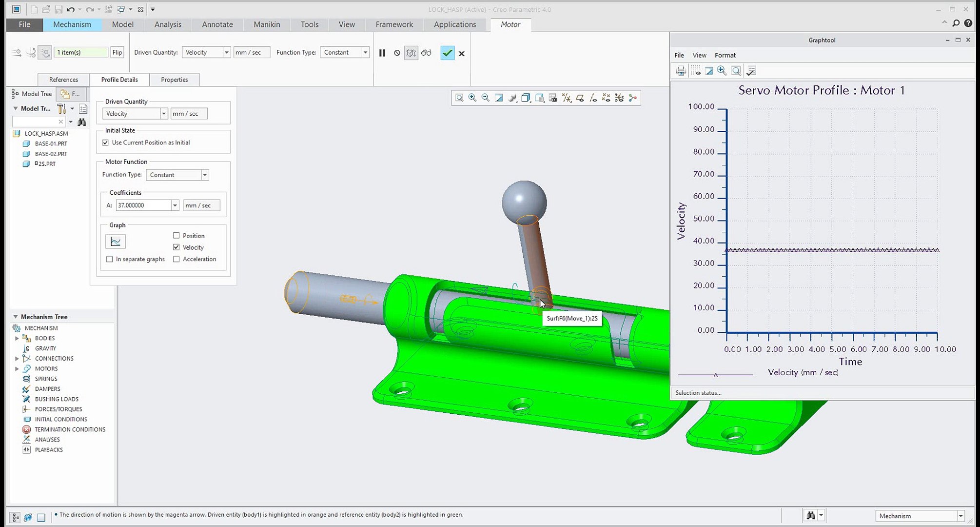This screenshot has height=527, width=980.
Task: Uncheck the Velocity graph checkbox
Action: tap(176, 247)
